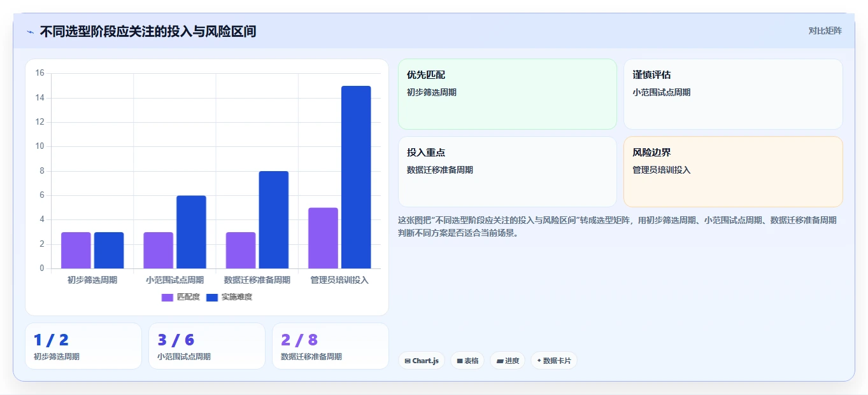Open the 风险边界 matrix card
This screenshot has width=868, height=395.
[733, 172]
